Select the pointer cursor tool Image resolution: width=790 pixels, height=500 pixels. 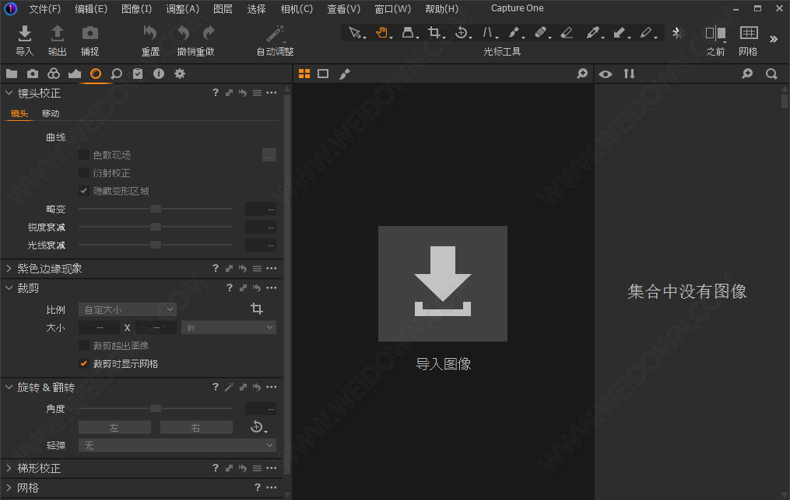coord(355,33)
